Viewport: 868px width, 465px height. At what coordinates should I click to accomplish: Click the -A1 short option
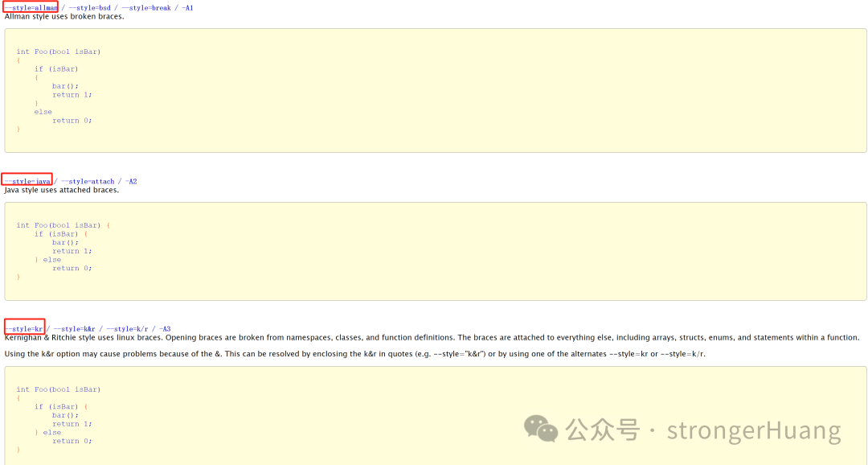[x=187, y=8]
